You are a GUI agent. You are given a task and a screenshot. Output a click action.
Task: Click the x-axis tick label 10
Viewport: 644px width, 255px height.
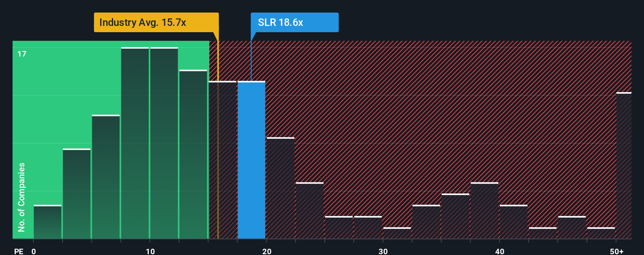click(x=150, y=251)
